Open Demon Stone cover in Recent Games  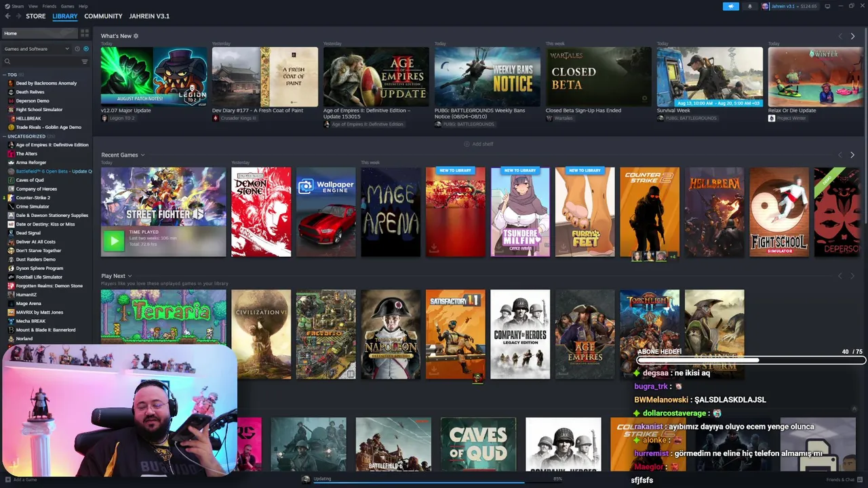pos(261,212)
